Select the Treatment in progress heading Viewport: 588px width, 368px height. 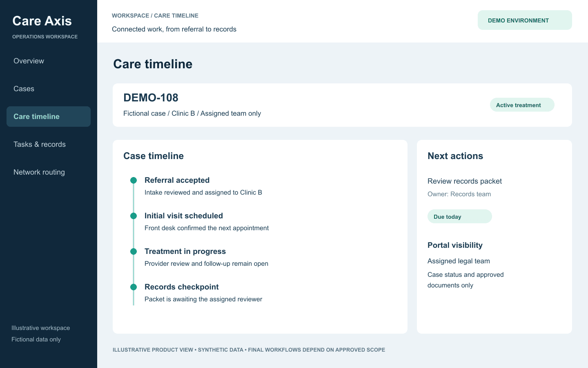(x=185, y=251)
